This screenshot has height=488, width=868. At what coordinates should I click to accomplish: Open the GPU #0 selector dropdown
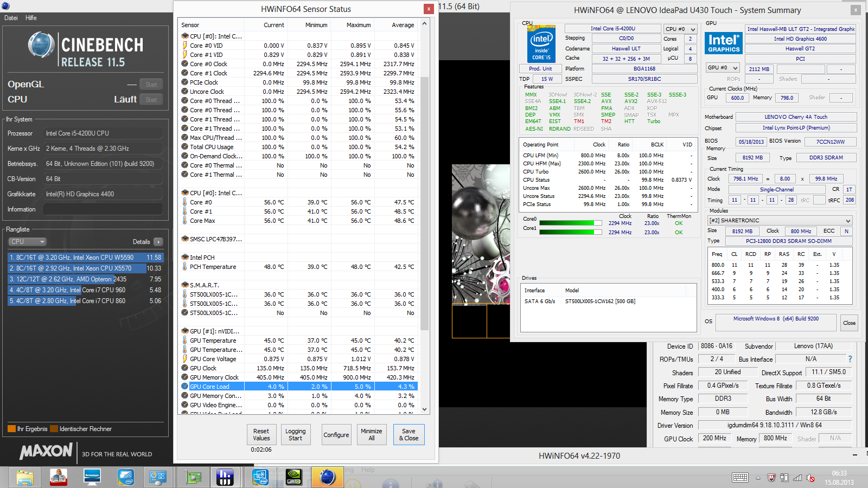[722, 68]
